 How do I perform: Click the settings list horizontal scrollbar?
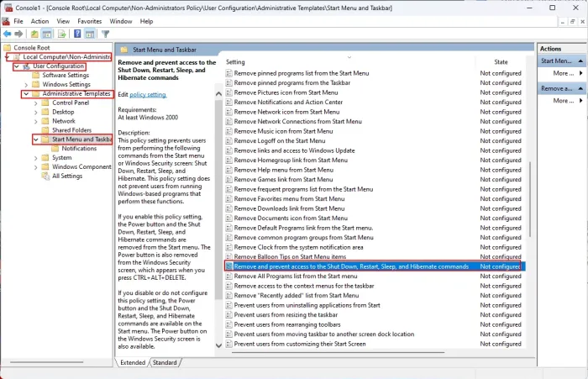339,352
